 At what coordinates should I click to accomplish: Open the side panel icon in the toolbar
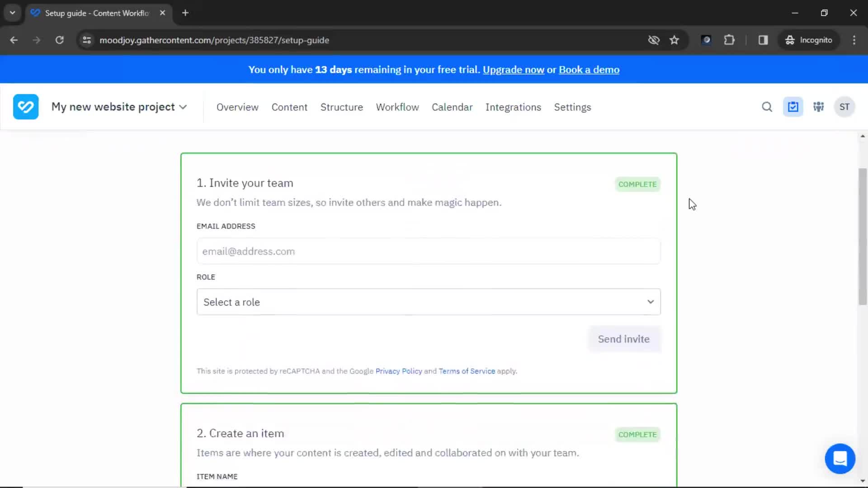coord(763,40)
